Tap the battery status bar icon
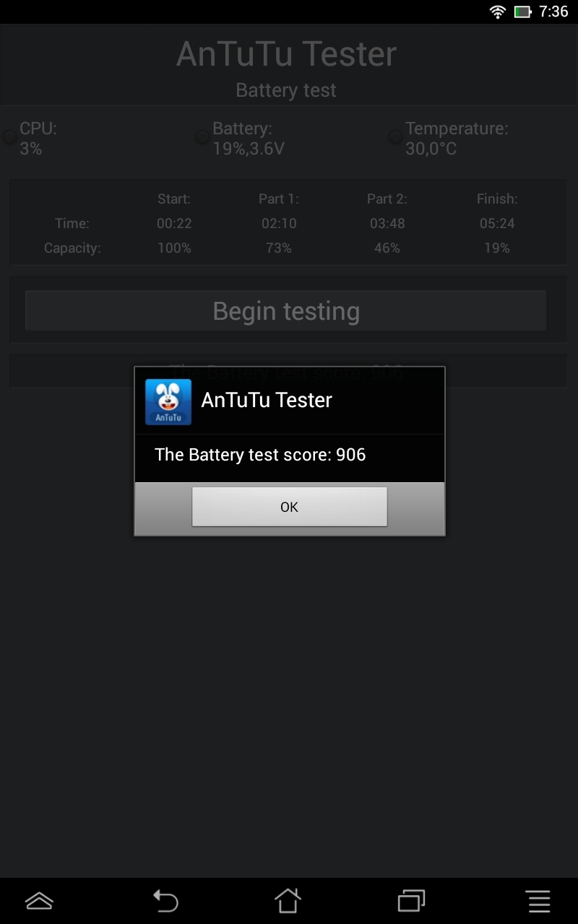The height and width of the screenshot is (924, 578). click(x=522, y=12)
